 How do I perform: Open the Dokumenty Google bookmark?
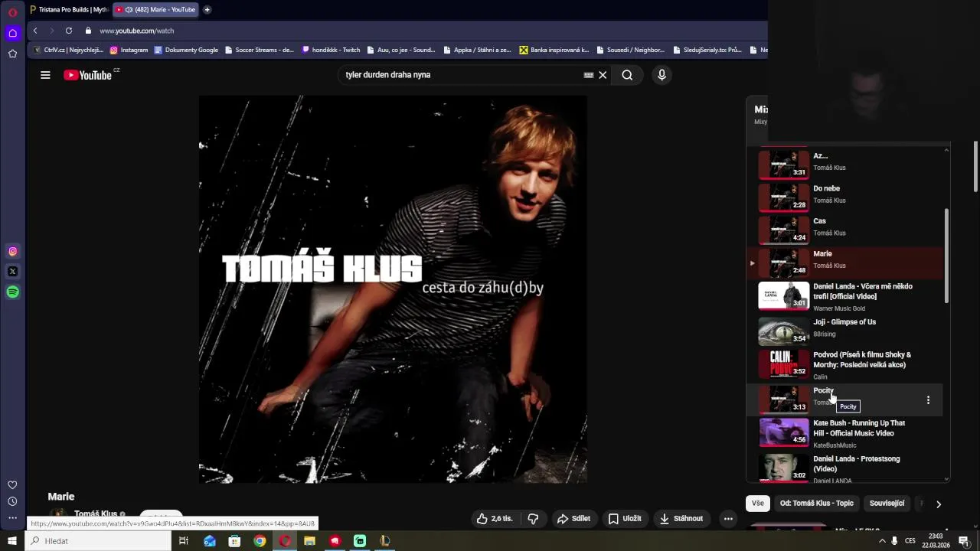coord(186,50)
